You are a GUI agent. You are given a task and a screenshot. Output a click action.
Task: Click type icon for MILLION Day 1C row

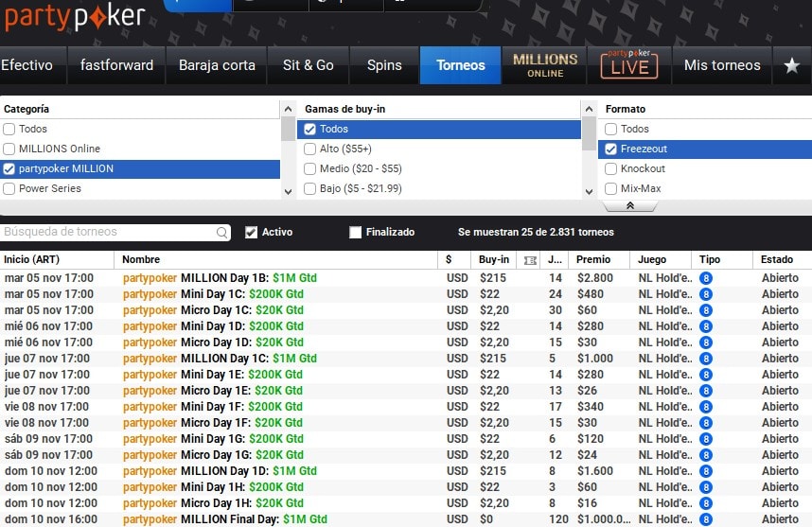705,359
